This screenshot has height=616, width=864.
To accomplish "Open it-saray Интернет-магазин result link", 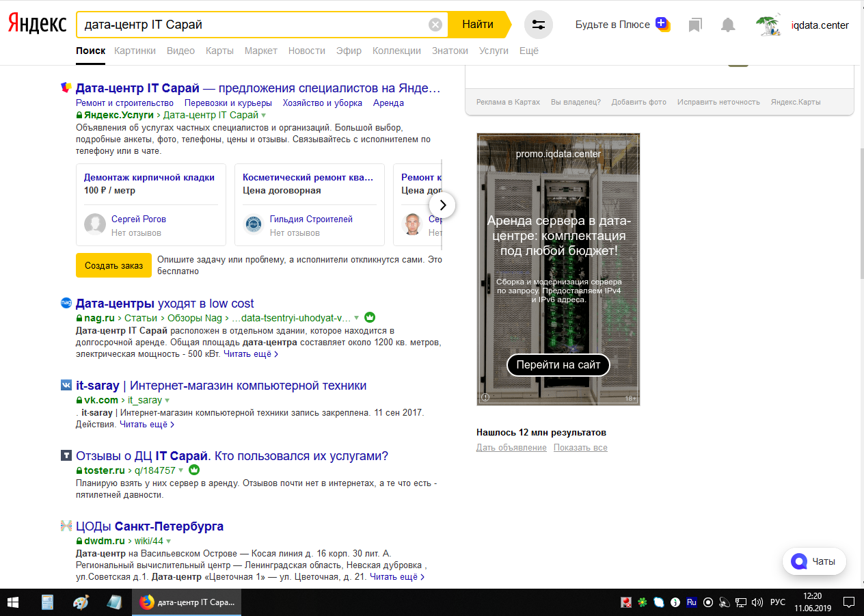I will [221, 386].
